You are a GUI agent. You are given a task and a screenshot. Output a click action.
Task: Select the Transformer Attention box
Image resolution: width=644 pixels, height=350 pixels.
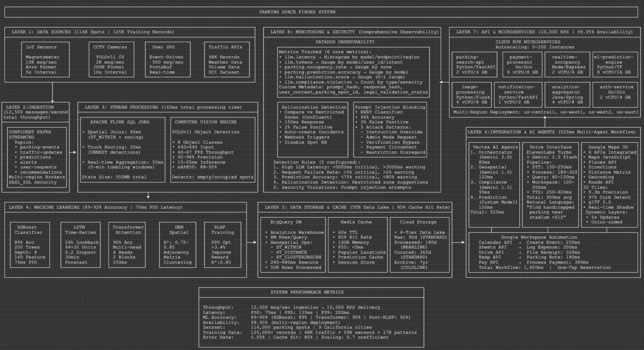coord(127,245)
